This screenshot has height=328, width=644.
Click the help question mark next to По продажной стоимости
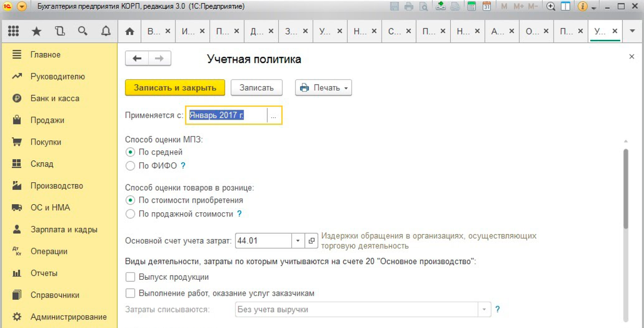pos(239,214)
